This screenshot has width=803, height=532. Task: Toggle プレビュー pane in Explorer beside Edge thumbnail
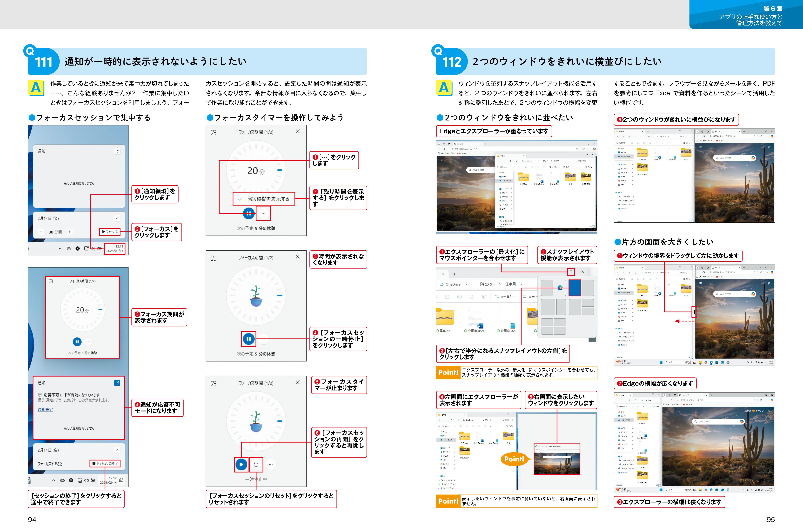(x=509, y=426)
